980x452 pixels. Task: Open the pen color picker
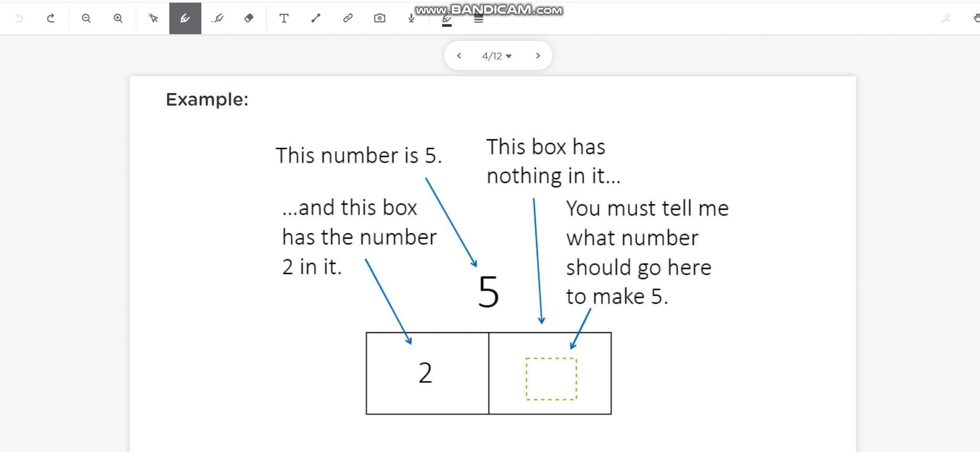[x=447, y=20]
